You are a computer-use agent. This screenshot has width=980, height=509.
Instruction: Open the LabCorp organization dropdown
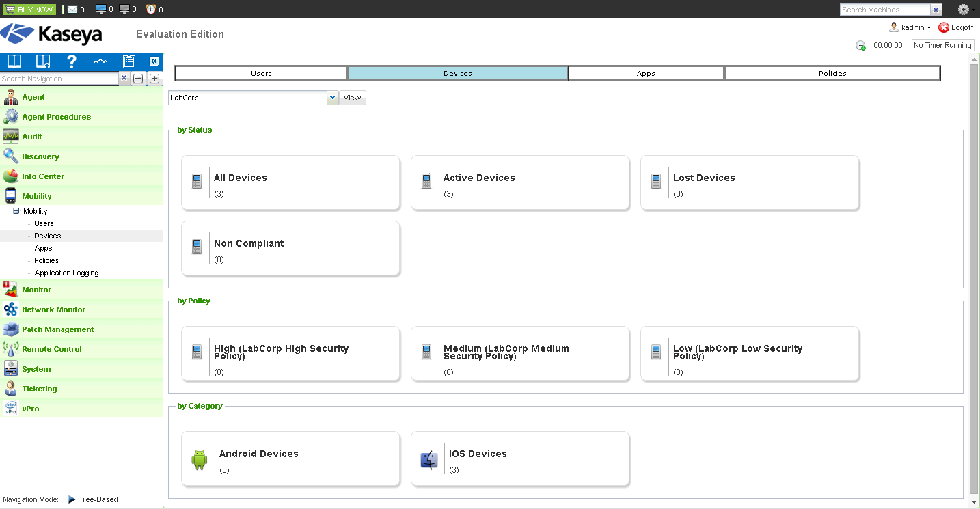click(x=332, y=98)
